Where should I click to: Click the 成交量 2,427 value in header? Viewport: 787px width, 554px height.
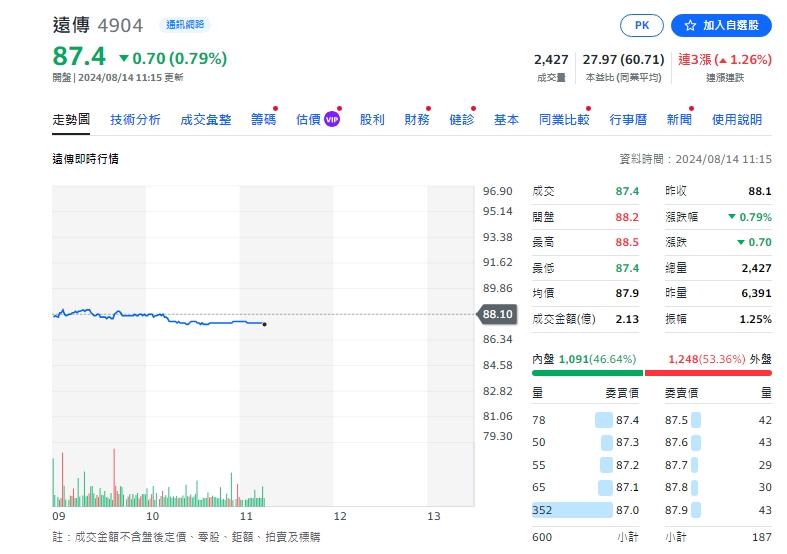point(551,60)
